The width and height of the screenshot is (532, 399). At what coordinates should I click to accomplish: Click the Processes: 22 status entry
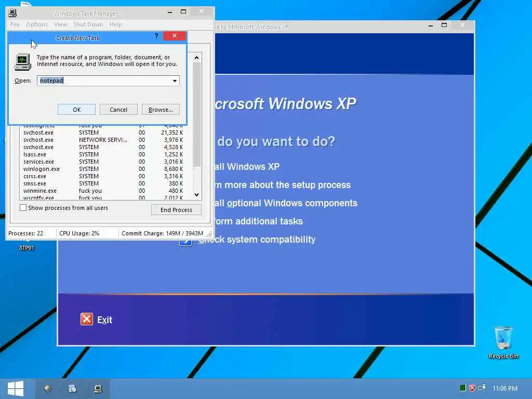26,233
